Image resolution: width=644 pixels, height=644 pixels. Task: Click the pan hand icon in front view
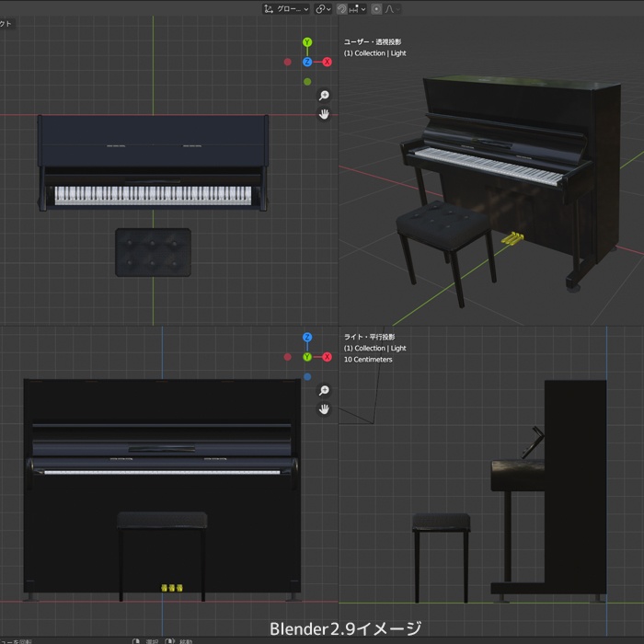coord(324,408)
